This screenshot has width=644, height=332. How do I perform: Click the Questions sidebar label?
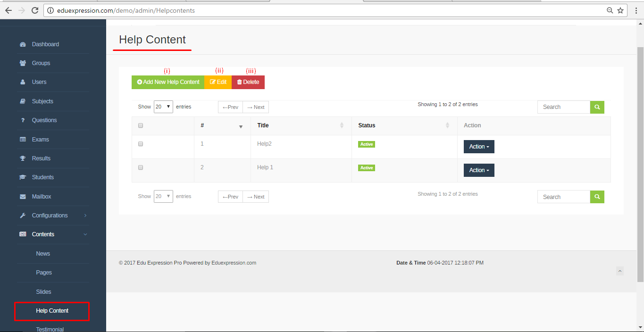point(44,120)
